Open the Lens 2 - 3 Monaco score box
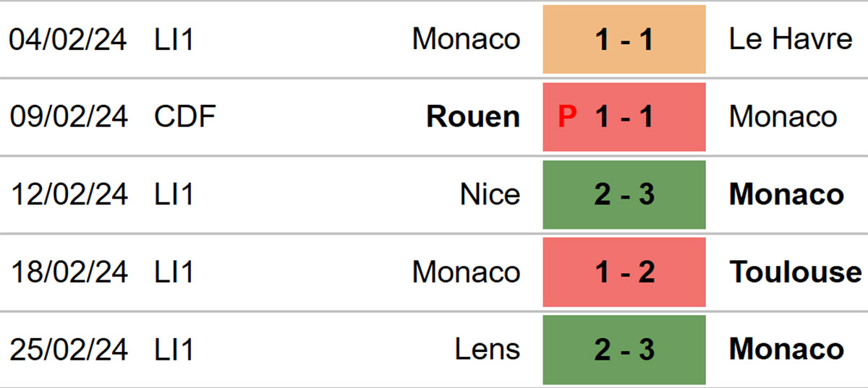This screenshot has height=388, width=868. (x=624, y=350)
